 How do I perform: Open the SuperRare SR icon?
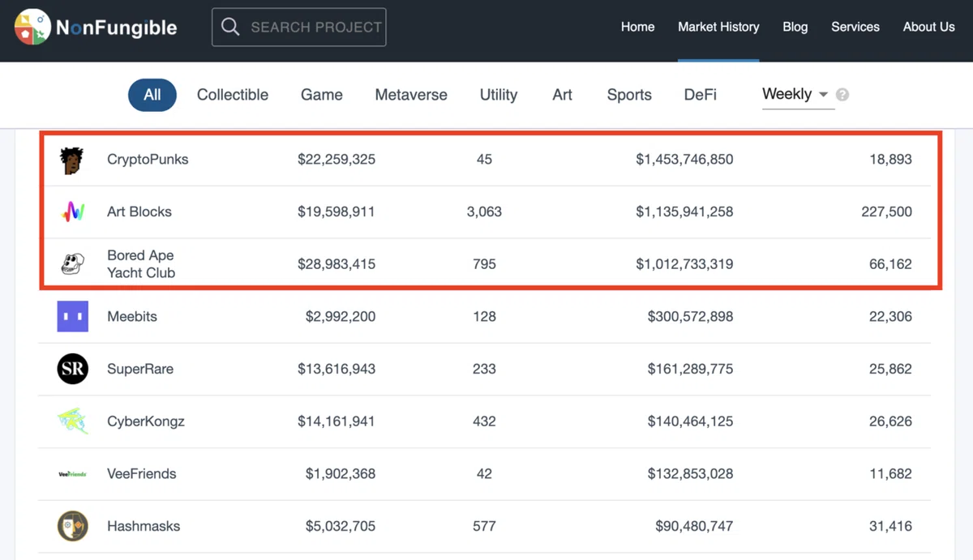pyautogui.click(x=72, y=369)
